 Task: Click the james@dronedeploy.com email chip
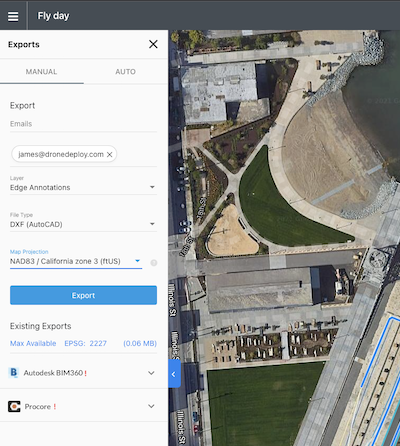tap(64, 154)
